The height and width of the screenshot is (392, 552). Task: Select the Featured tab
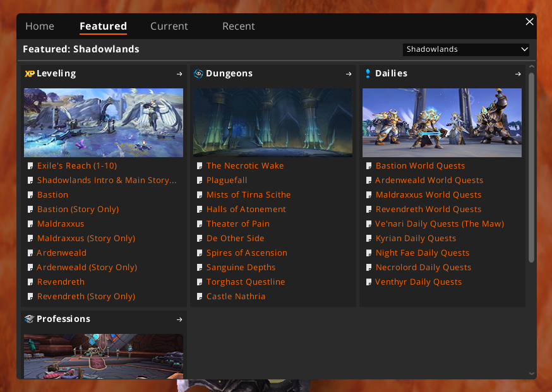[103, 27]
